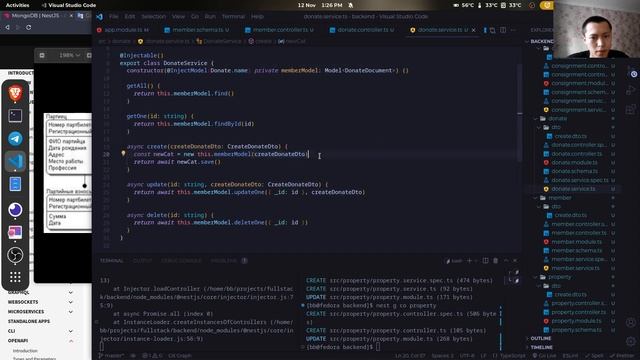
Task: Launch Terminal from the dock
Action: pyautogui.click(x=15, y=116)
